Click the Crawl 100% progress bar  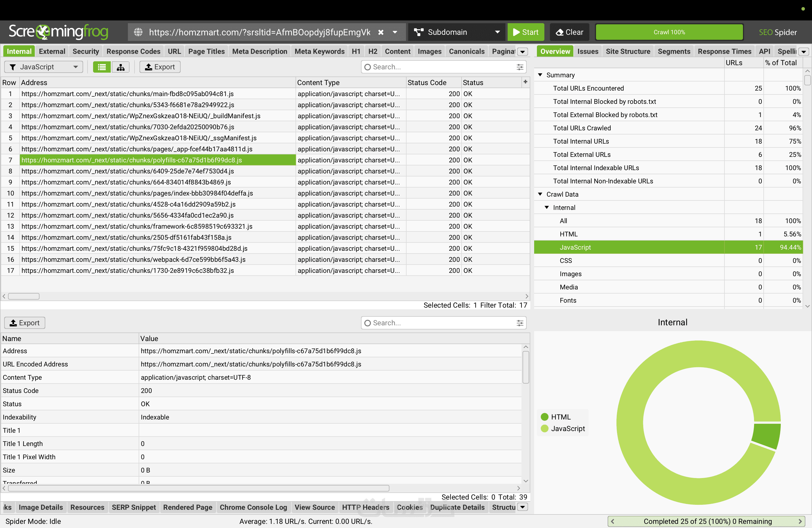pos(669,32)
